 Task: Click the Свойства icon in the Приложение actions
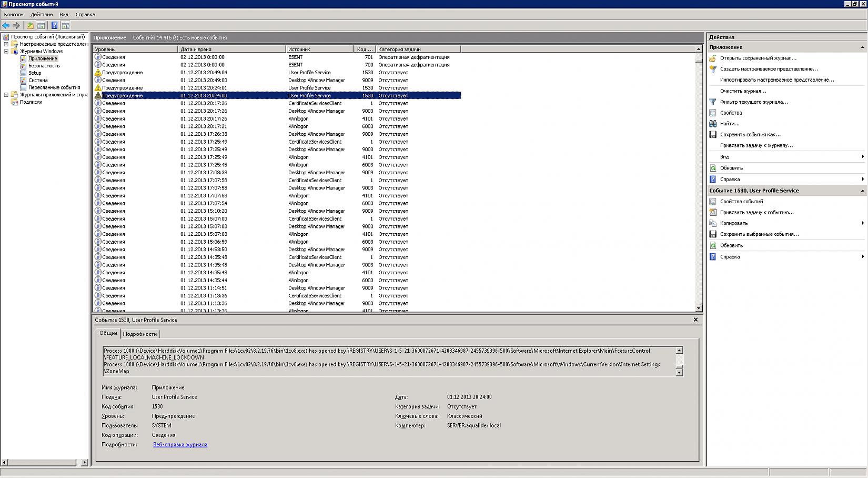pyautogui.click(x=713, y=113)
